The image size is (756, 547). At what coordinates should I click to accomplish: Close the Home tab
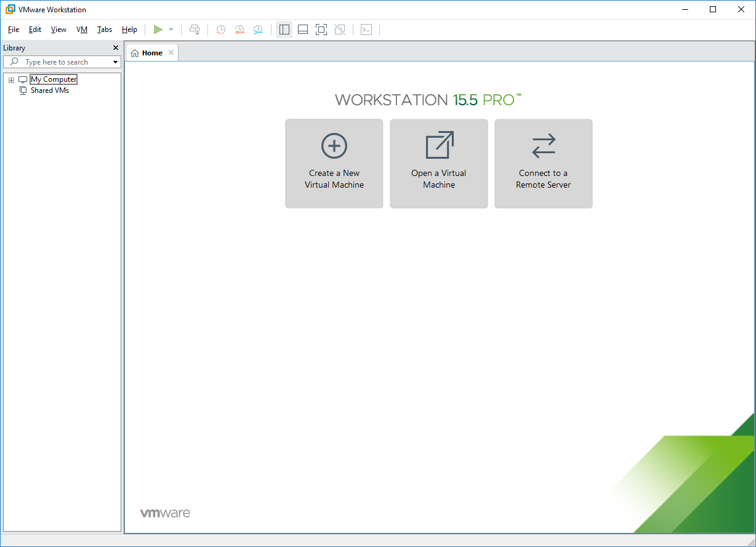click(x=171, y=53)
